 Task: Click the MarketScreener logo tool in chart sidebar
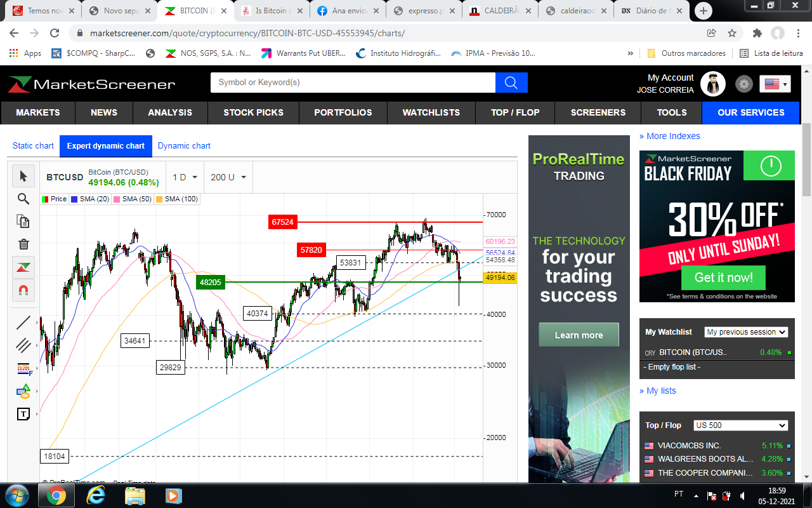pyautogui.click(x=23, y=267)
